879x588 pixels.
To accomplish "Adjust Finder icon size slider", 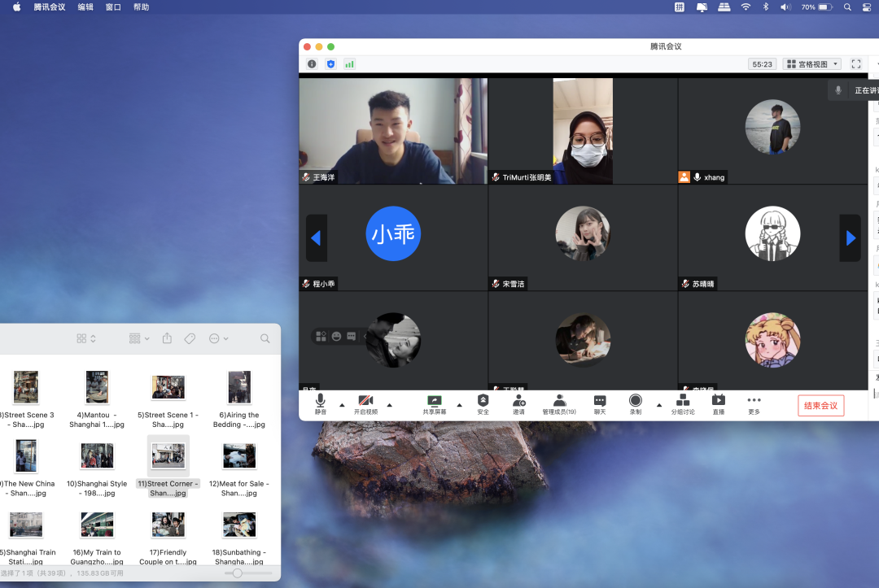I will [238, 573].
